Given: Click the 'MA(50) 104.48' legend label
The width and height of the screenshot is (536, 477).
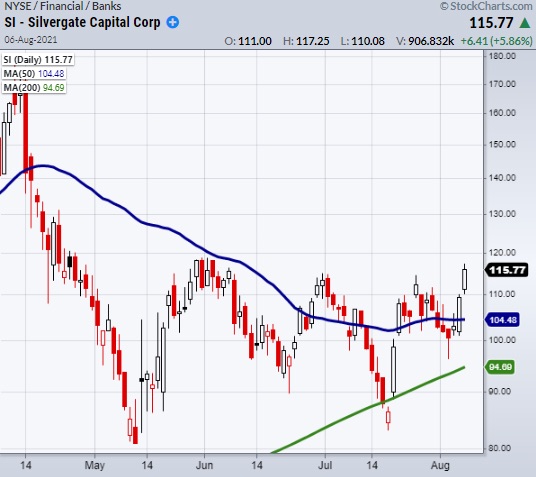Looking at the screenshot, I should 34,74.
